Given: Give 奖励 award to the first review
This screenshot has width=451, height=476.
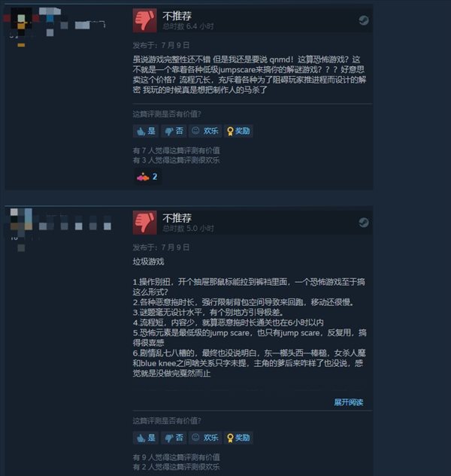Looking at the screenshot, I should (x=238, y=131).
